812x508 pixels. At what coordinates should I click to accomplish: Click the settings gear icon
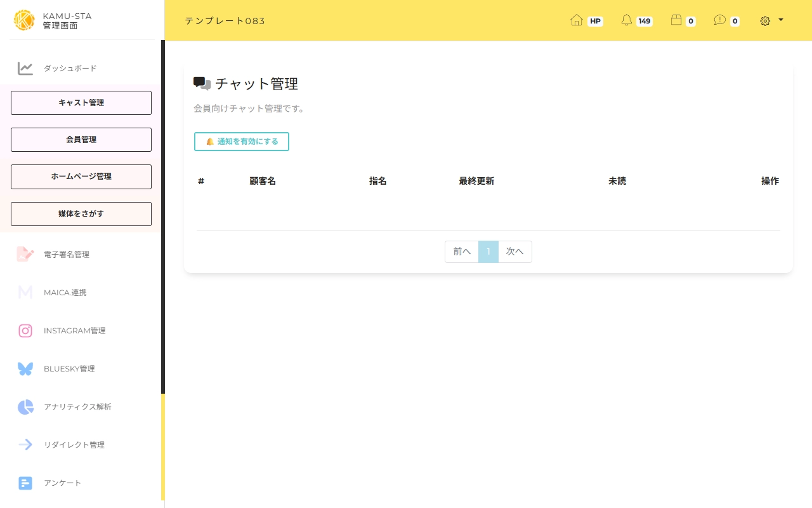[x=765, y=21]
